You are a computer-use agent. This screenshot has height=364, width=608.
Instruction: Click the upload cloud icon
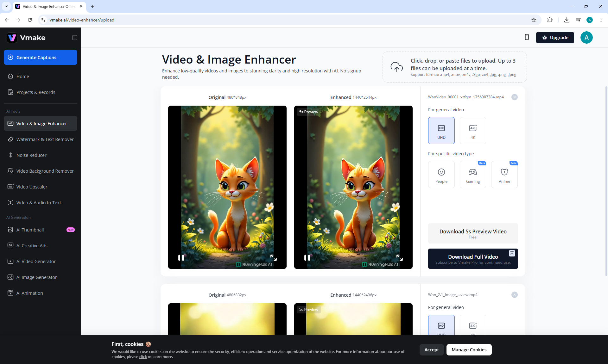396,67
